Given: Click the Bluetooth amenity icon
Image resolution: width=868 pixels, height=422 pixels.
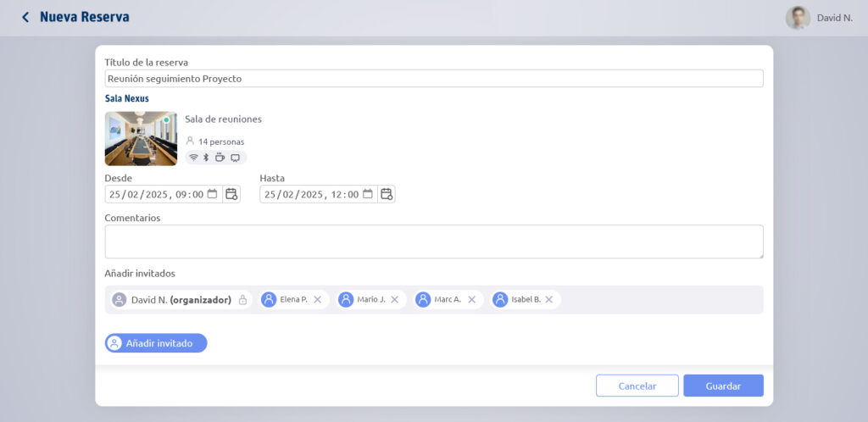Looking at the screenshot, I should click(x=206, y=158).
